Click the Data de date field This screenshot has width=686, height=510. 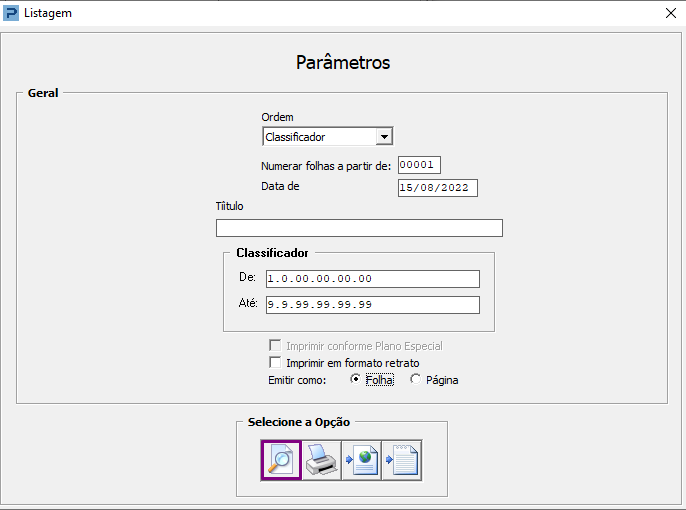(437, 188)
